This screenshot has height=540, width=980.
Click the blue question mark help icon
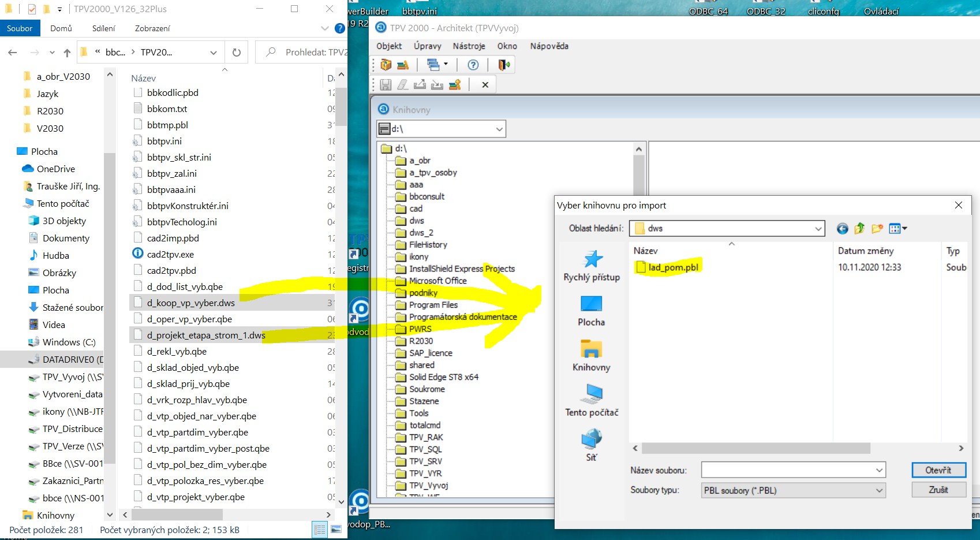[473, 65]
